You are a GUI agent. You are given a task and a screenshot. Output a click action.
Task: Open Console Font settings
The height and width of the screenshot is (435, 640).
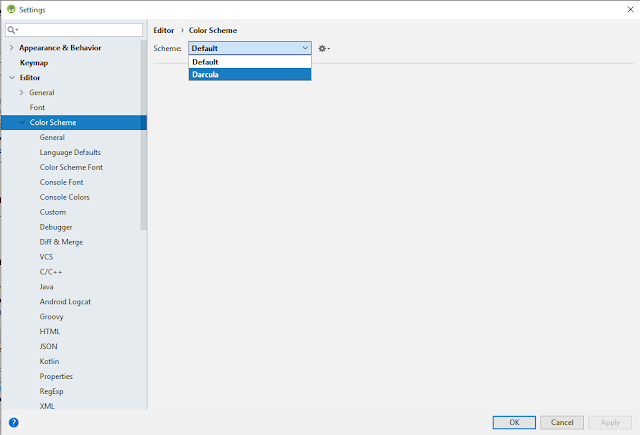62,182
